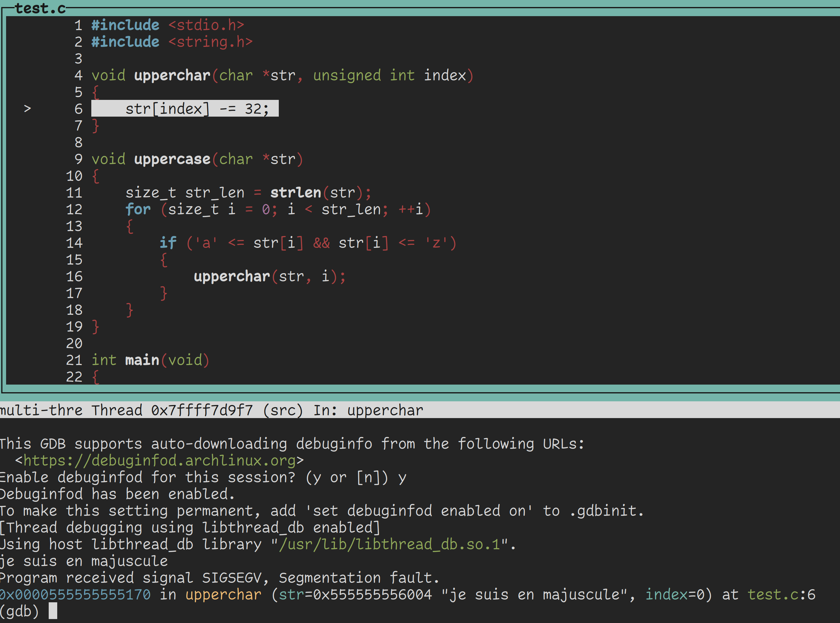This screenshot has height=623, width=840.
Task: Click 'Thread 0x7ffff7d9f7' in the status bar
Action: (172, 410)
